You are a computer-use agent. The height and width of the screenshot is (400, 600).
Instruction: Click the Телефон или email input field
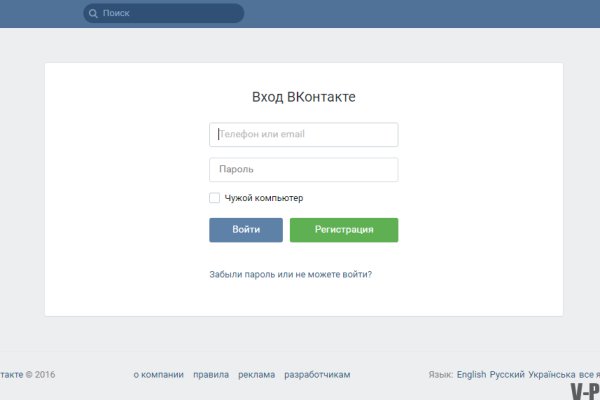(303, 134)
